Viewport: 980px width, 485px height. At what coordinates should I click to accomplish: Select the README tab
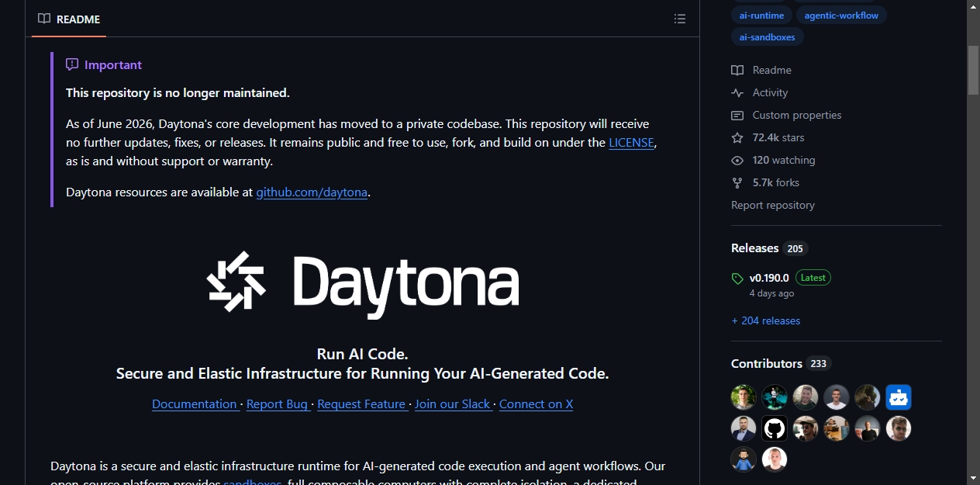coord(69,19)
